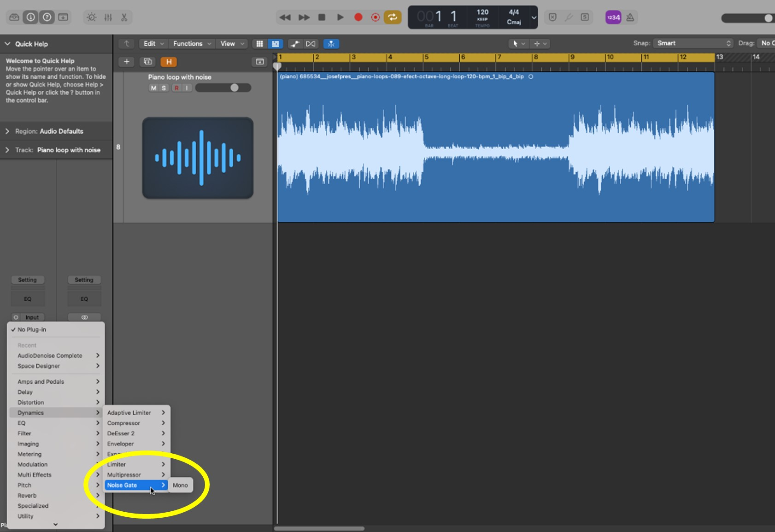Image resolution: width=775 pixels, height=532 pixels.
Task: Switch to grid view icon
Action: pyautogui.click(x=260, y=44)
